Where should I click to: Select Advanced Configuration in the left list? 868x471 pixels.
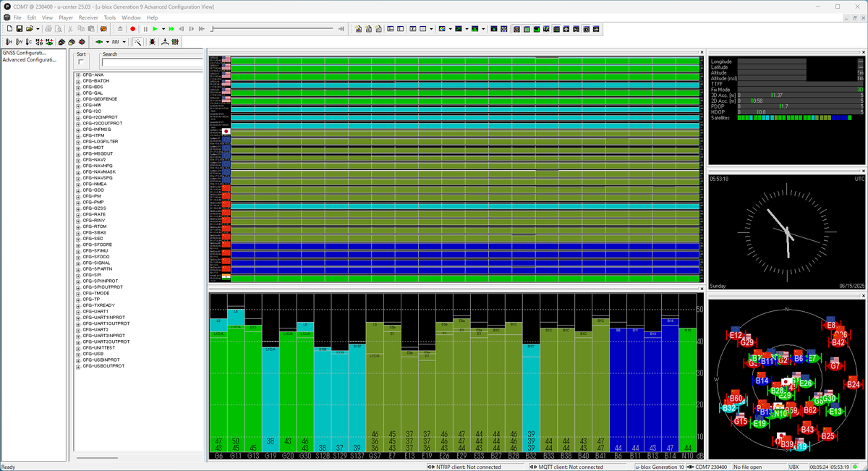29,59
